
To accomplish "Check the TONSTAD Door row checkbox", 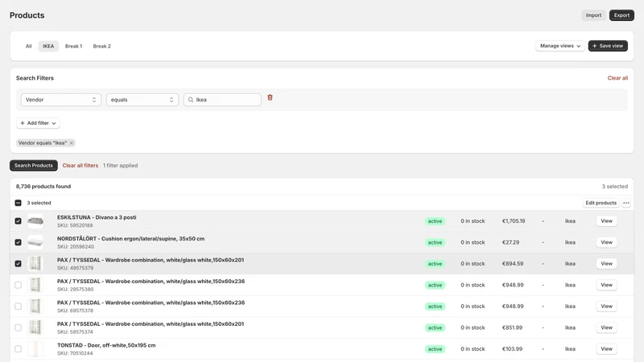I will pyautogui.click(x=18, y=349).
